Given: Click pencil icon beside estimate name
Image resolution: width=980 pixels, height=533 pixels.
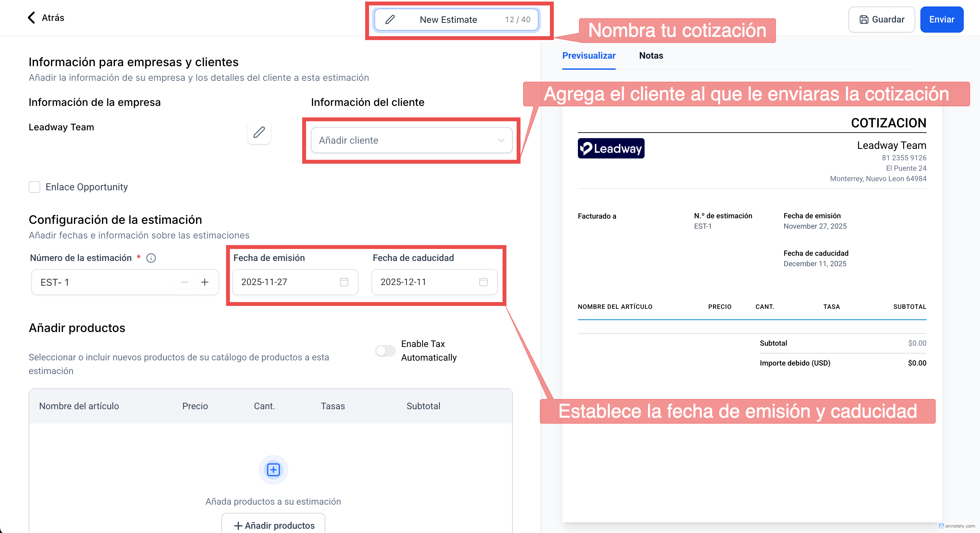Looking at the screenshot, I should point(390,20).
